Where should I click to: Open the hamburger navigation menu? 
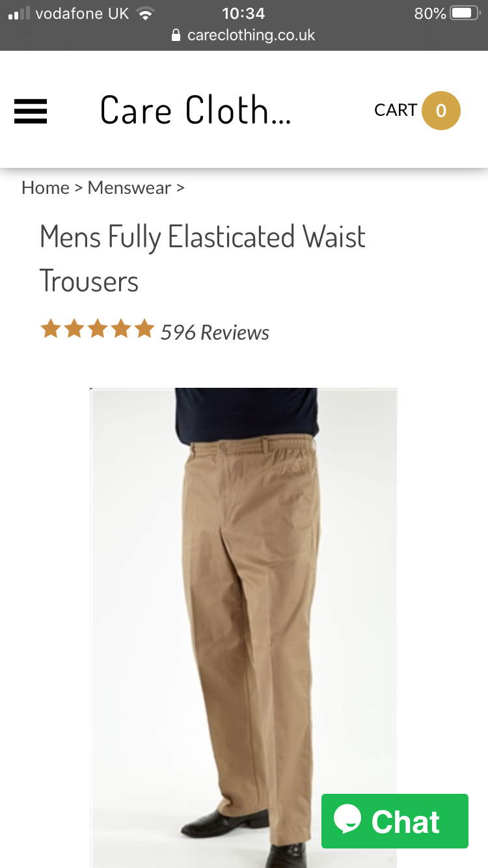click(x=31, y=111)
